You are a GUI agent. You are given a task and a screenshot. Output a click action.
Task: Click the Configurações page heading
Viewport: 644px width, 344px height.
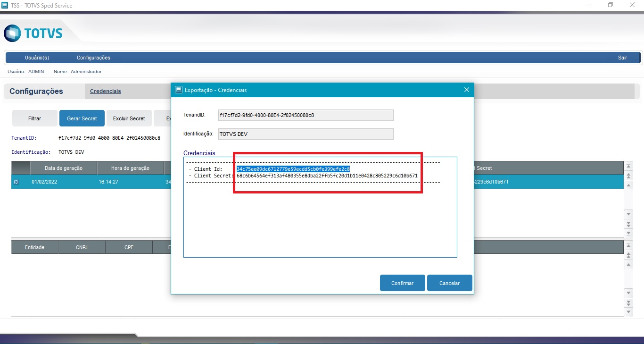pos(36,92)
